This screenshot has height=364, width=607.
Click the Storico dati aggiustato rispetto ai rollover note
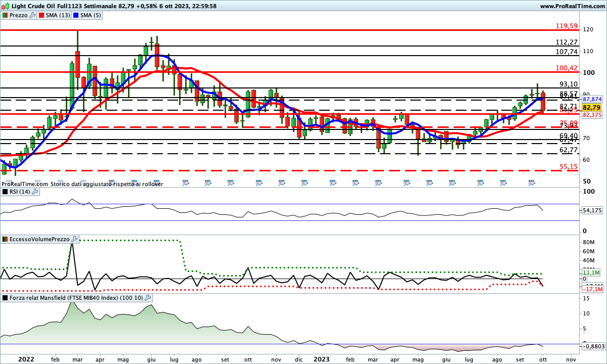107,184
